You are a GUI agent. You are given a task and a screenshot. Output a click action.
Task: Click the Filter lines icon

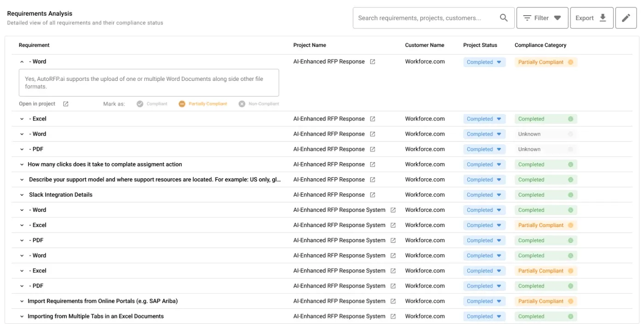(527, 18)
